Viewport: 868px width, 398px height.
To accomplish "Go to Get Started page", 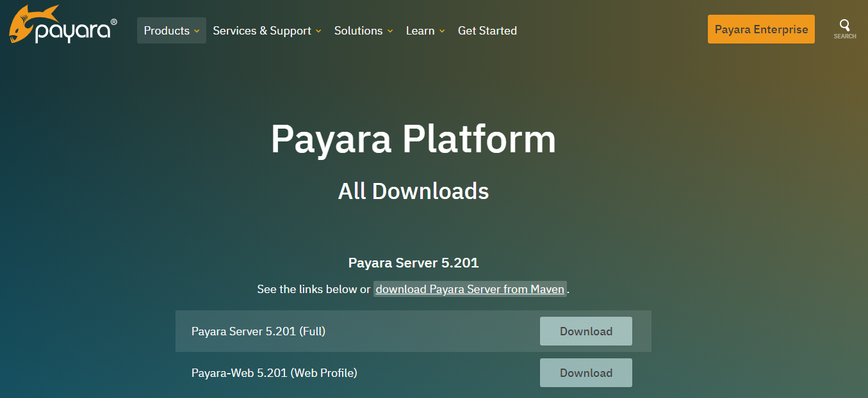I will (x=487, y=31).
